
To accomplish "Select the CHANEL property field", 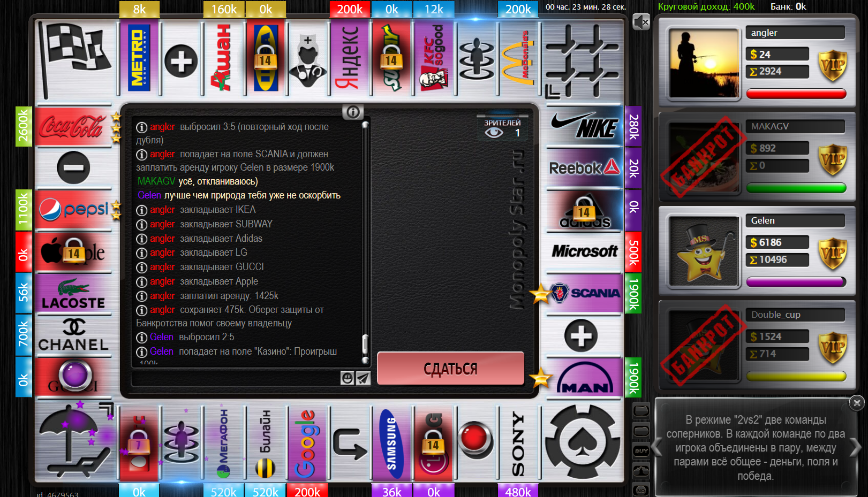I will click(73, 335).
